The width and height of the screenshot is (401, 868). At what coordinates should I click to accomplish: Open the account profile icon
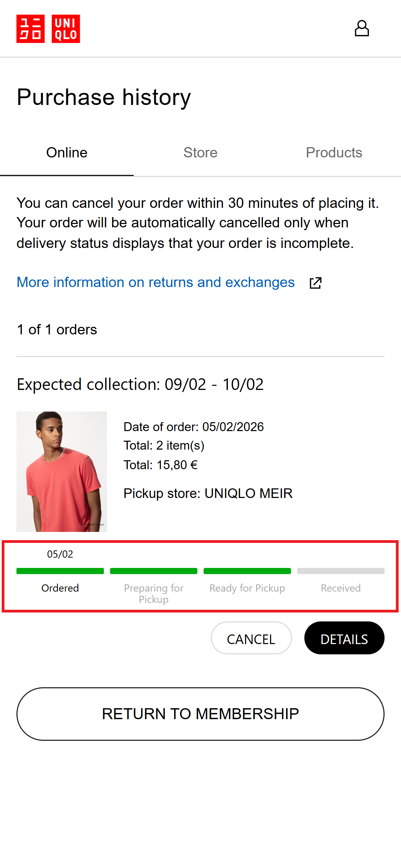tap(362, 28)
